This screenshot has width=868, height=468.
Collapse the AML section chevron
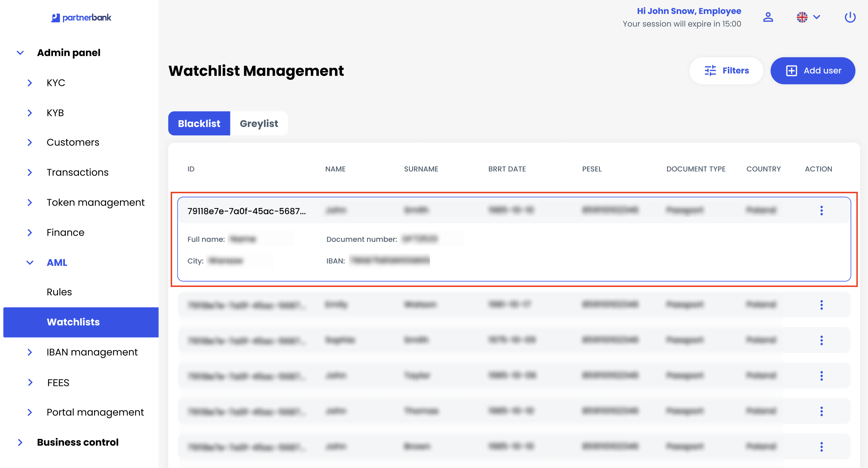click(x=30, y=263)
